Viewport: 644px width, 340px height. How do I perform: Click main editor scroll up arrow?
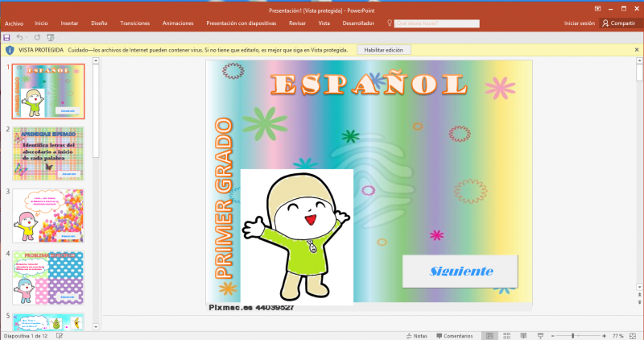click(639, 61)
